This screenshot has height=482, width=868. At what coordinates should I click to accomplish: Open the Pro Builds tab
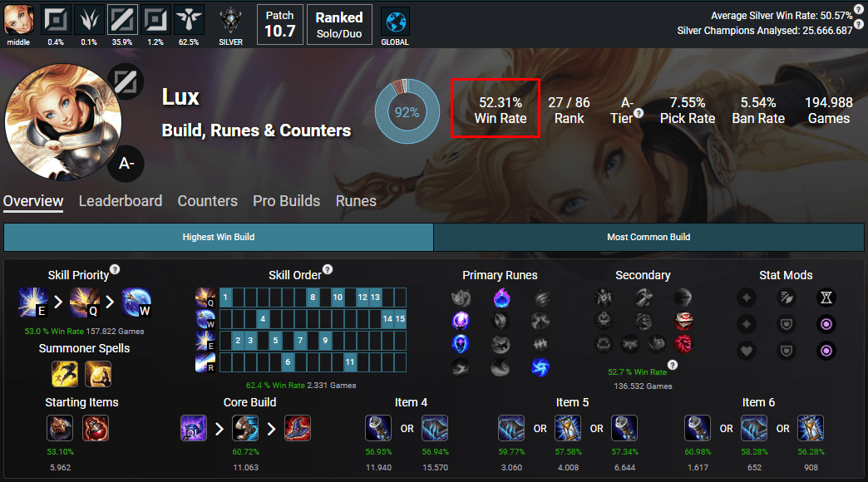[x=286, y=201]
